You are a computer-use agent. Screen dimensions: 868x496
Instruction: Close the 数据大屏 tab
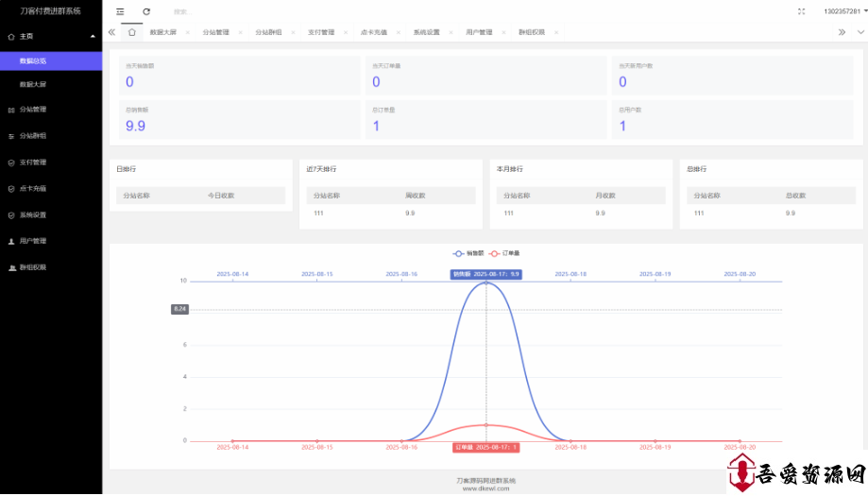point(188,33)
